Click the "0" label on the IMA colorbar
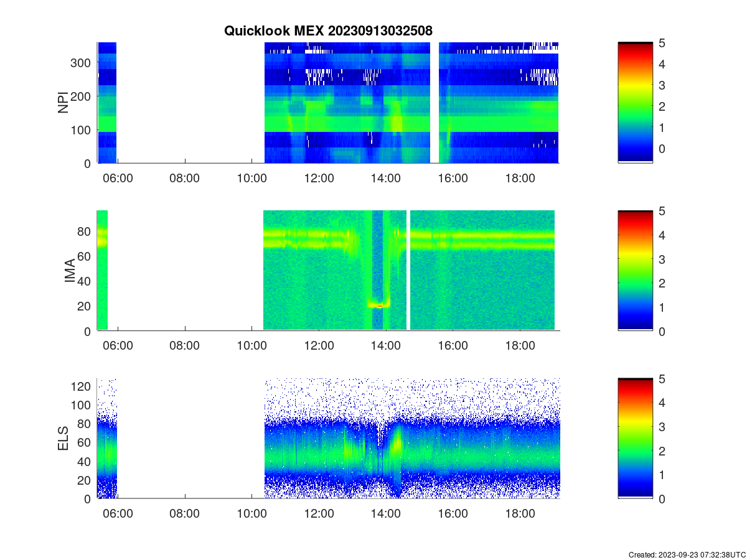Screen dimensions: 747x560 [x=662, y=331]
